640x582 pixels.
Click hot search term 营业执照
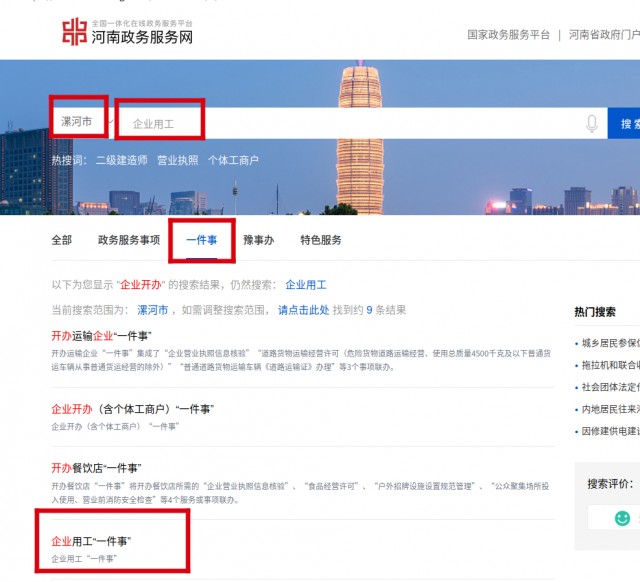(x=177, y=160)
